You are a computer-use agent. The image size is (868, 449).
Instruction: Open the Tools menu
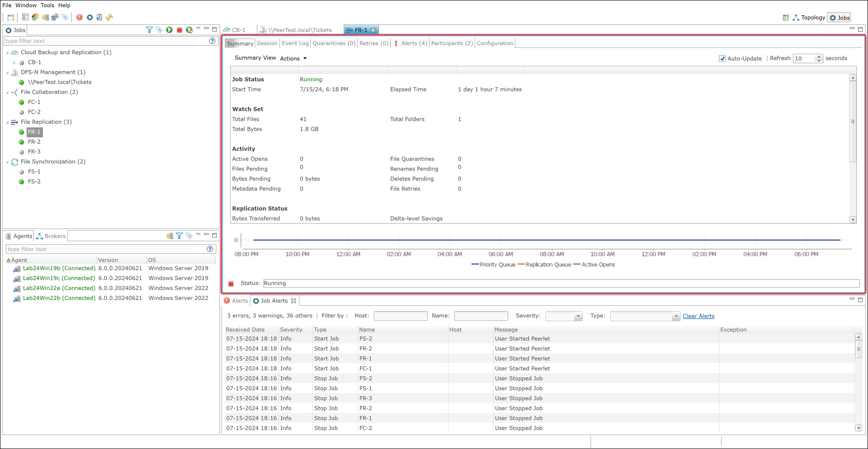point(47,5)
